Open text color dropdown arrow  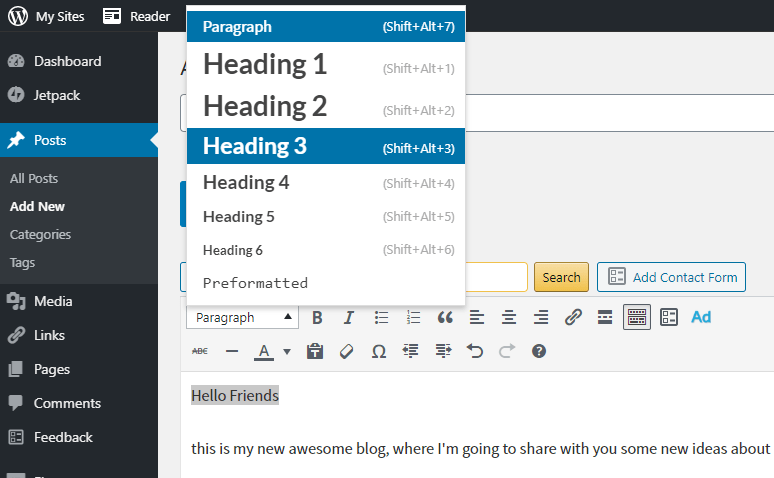coord(287,352)
